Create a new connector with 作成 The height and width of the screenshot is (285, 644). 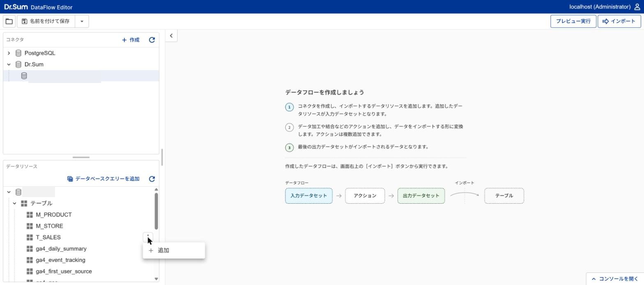pyautogui.click(x=131, y=40)
